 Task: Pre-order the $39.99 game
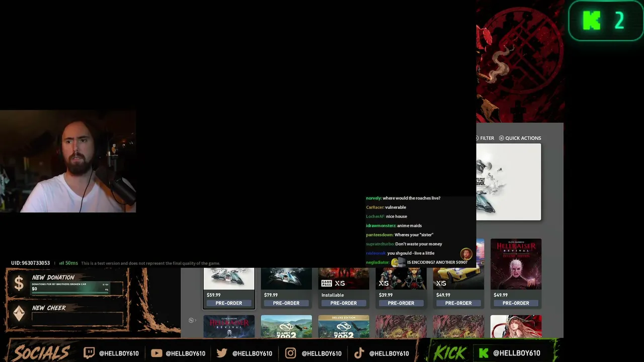401,303
